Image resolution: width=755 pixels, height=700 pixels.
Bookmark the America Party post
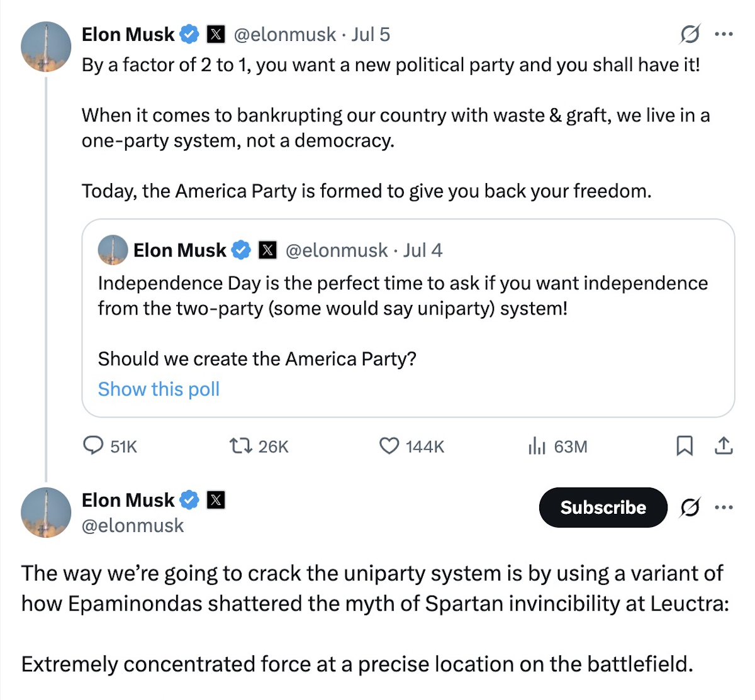coord(685,446)
